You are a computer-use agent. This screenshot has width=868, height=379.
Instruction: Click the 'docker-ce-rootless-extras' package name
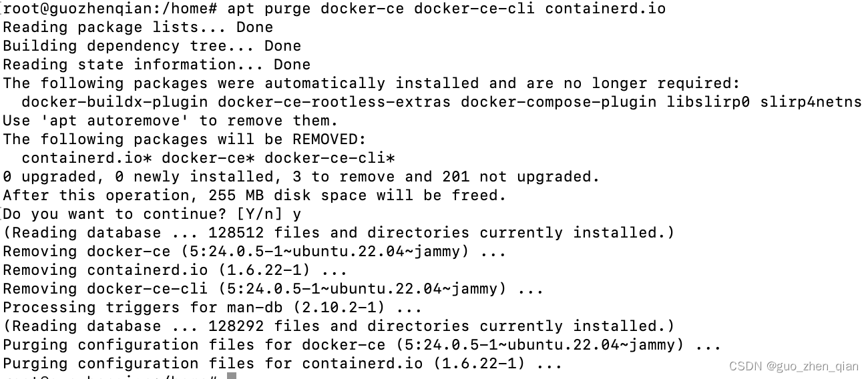tap(334, 102)
